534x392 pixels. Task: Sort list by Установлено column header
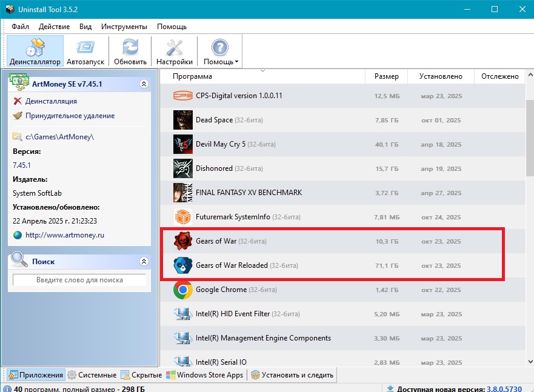(441, 76)
